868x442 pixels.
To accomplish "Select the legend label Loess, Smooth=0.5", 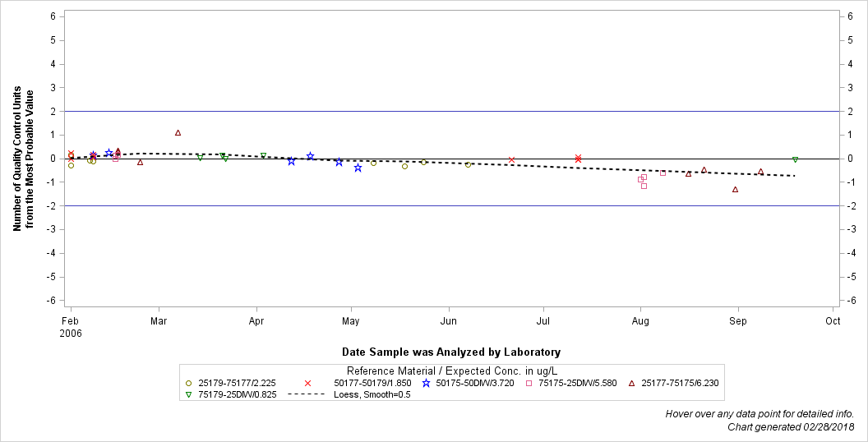I will point(372,394).
